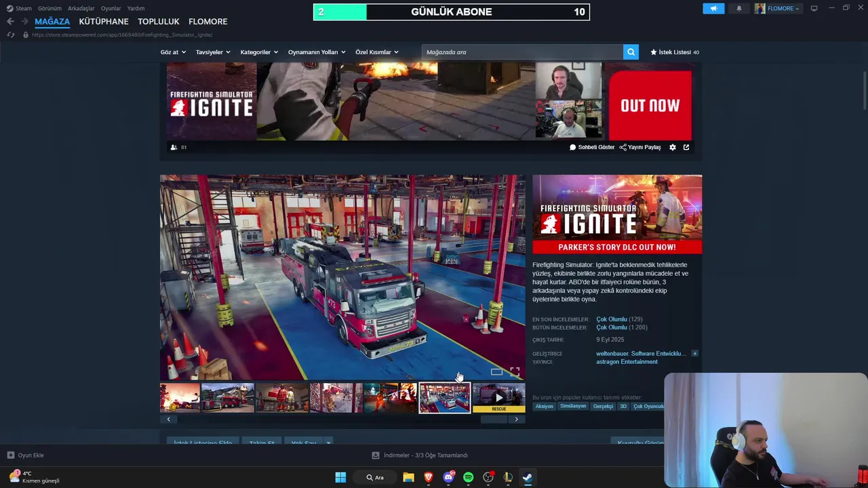The image size is (868, 488).
Task: Open the weather widget on the taskbar
Action: point(35,477)
